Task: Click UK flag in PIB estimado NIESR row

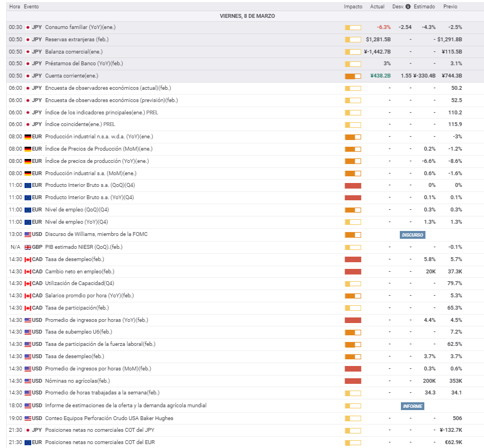Action: coord(28,247)
